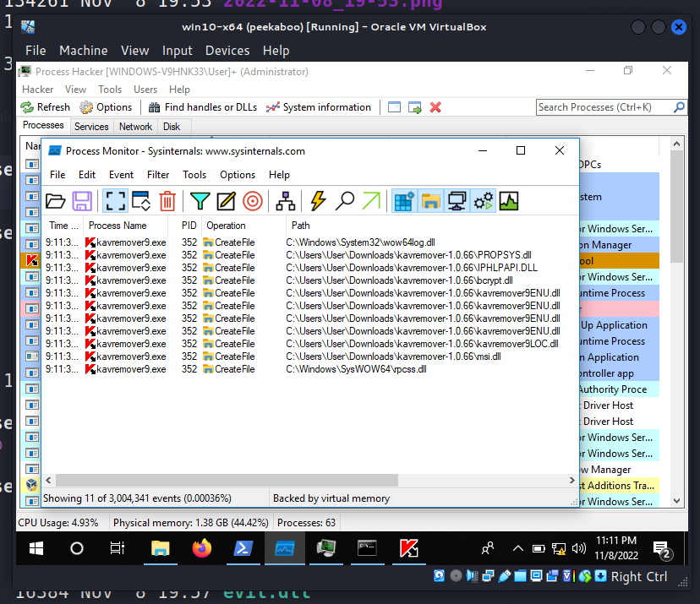The width and height of the screenshot is (700, 604).
Task: Show the Process Tree from Process Monitor toolbar
Action: 285,201
